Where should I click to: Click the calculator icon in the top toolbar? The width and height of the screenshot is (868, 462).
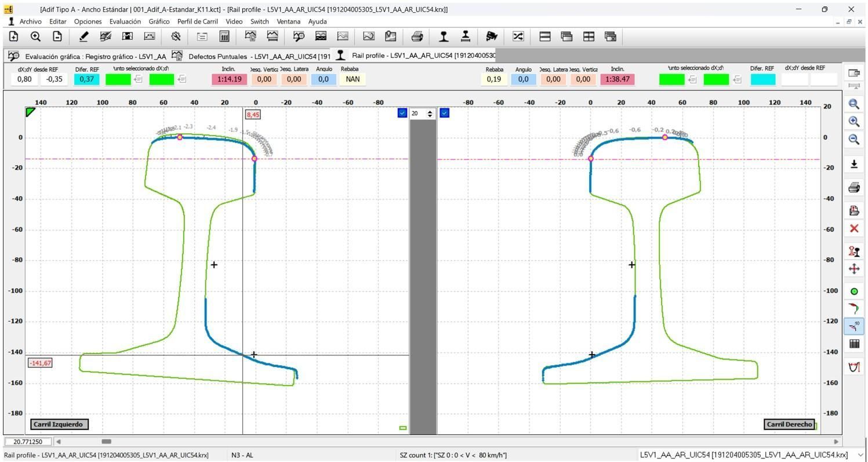click(x=224, y=37)
